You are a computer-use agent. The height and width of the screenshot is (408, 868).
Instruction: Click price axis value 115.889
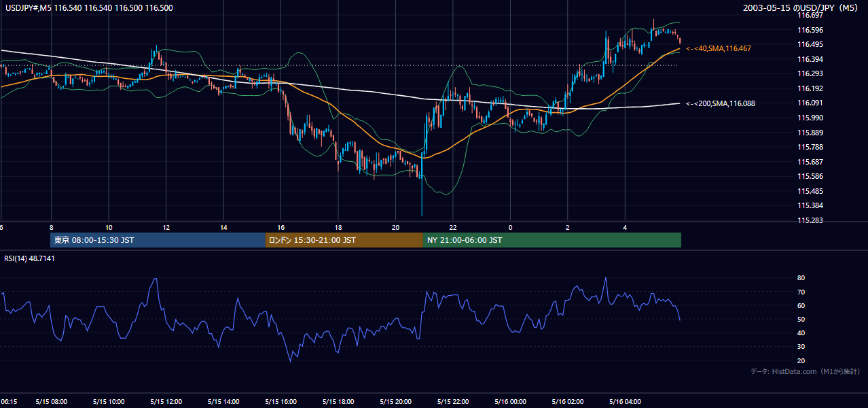[810, 133]
